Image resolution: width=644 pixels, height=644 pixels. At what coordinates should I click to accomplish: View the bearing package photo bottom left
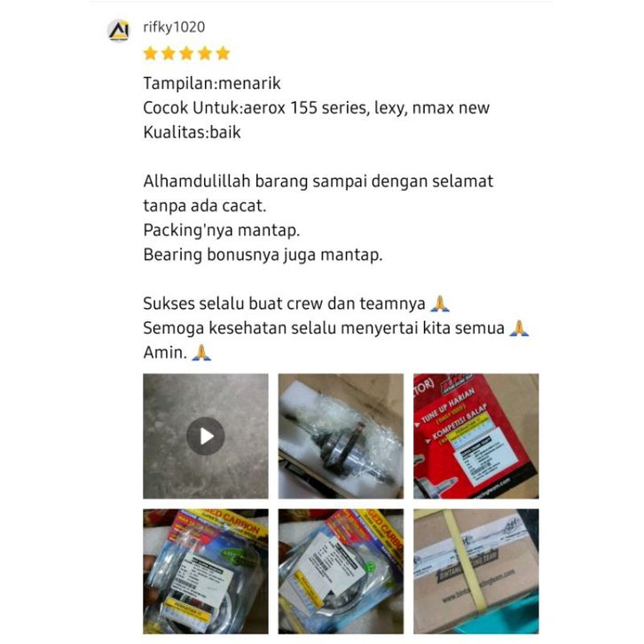[206, 571]
